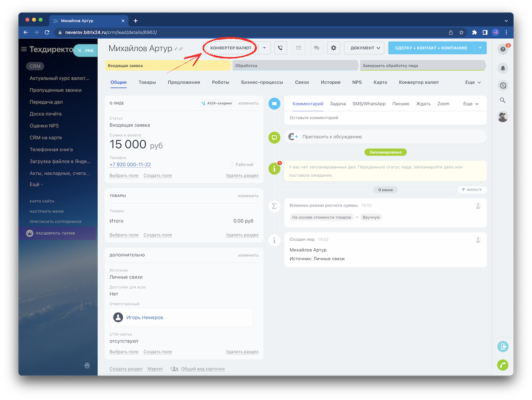532x400 pixels.
Task: Click the help question mark icon
Action: pos(503,49)
